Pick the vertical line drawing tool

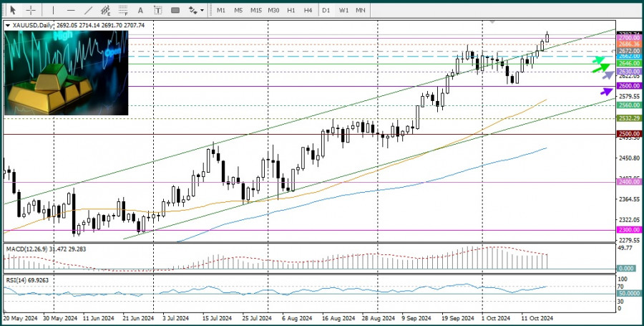click(52, 10)
